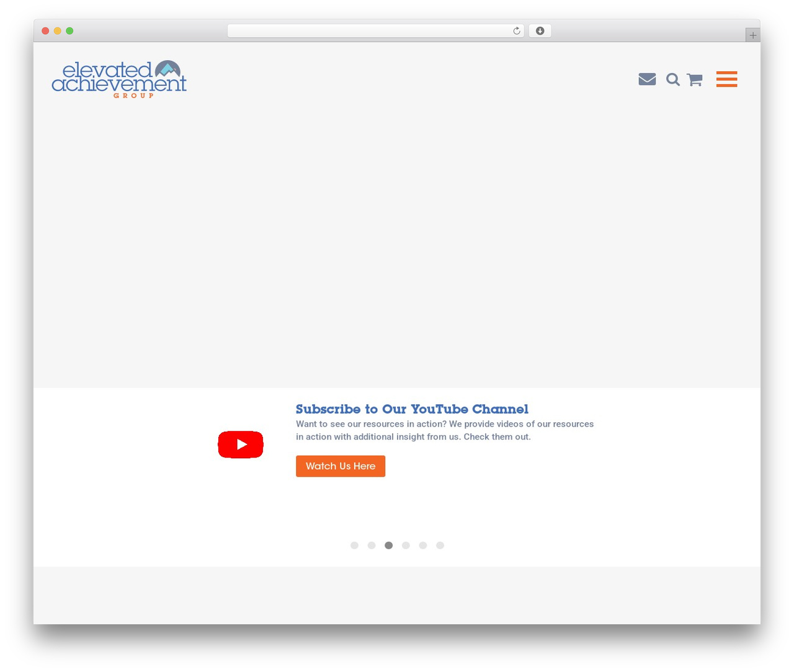
Task: Open the Subscribe to Our YouTube Channel heading
Action: click(x=412, y=409)
